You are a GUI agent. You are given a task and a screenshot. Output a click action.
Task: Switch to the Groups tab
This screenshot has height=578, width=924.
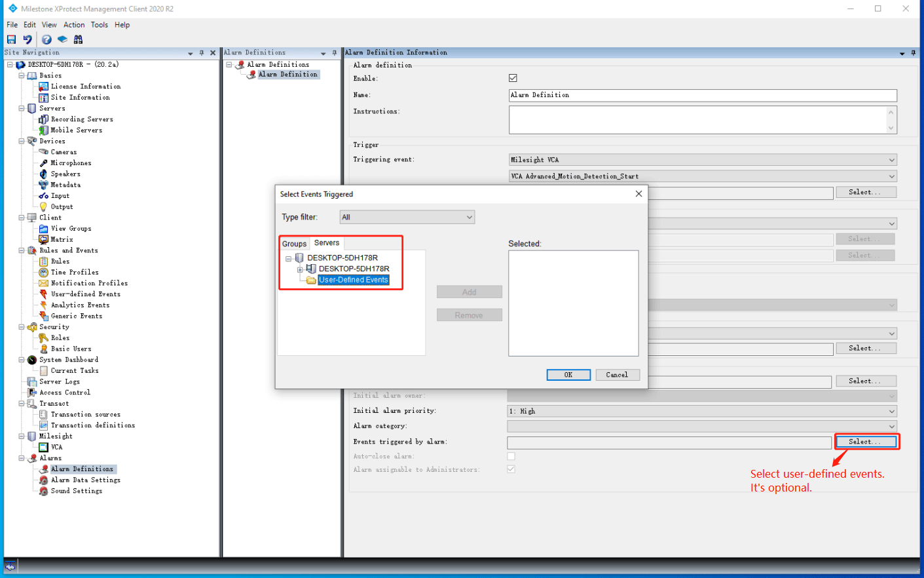click(294, 244)
